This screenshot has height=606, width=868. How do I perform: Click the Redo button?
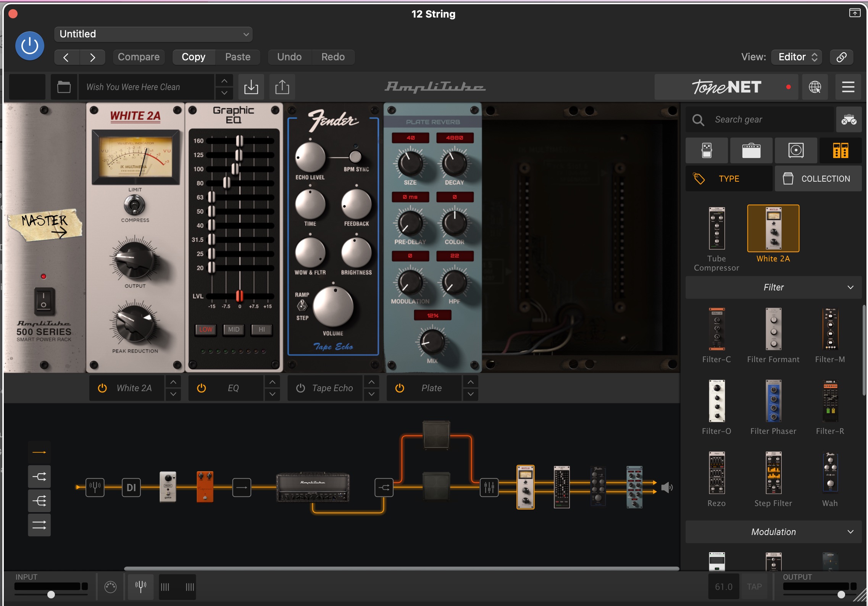click(x=333, y=57)
